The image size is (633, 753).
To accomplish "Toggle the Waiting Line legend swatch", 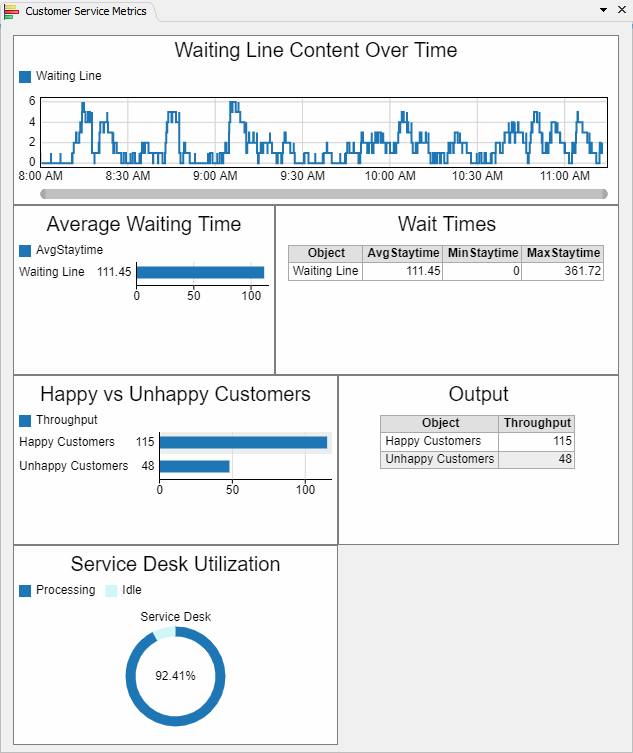I will [x=25, y=76].
